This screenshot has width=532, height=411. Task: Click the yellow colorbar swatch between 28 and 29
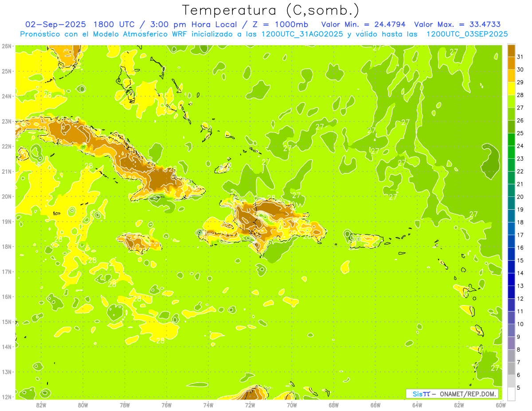pyautogui.click(x=511, y=89)
